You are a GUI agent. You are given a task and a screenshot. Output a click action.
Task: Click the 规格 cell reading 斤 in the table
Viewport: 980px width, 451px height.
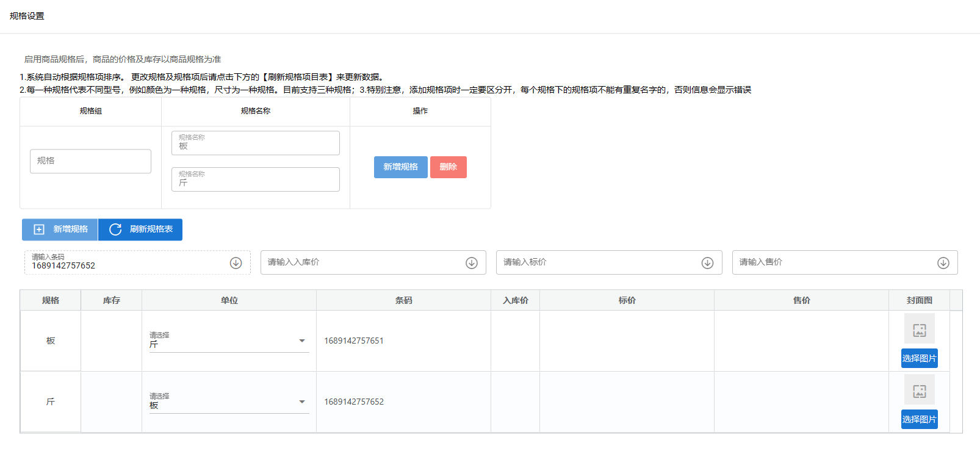[51, 402]
